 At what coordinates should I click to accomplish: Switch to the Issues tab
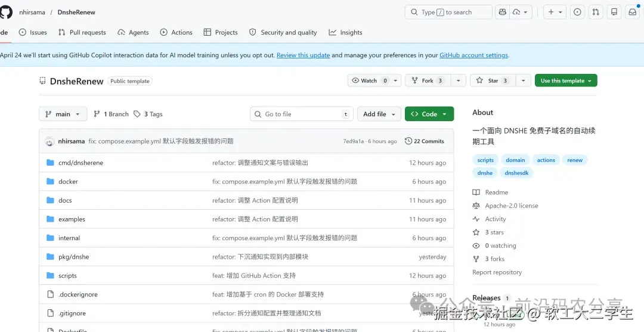(x=33, y=32)
